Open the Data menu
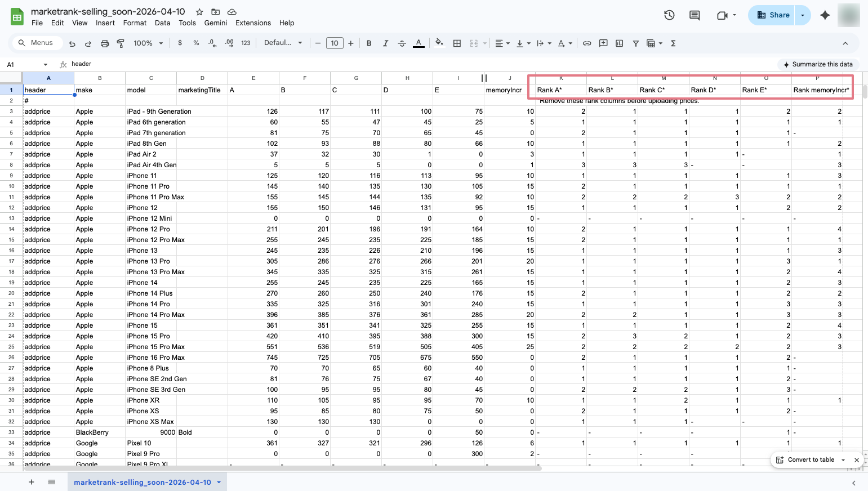Image resolution: width=868 pixels, height=491 pixels. [163, 23]
